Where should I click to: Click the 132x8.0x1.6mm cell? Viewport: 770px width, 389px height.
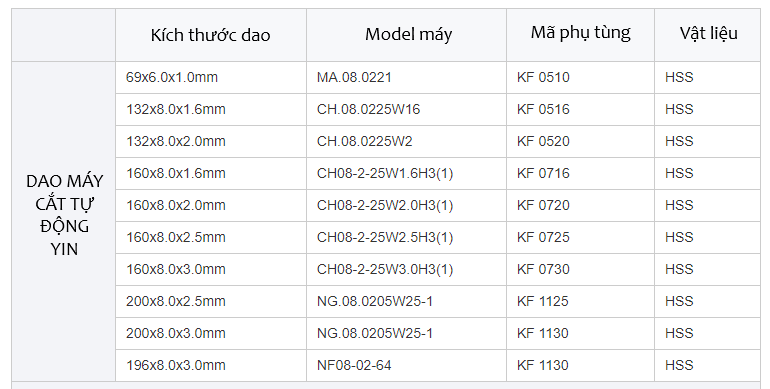click(211, 110)
